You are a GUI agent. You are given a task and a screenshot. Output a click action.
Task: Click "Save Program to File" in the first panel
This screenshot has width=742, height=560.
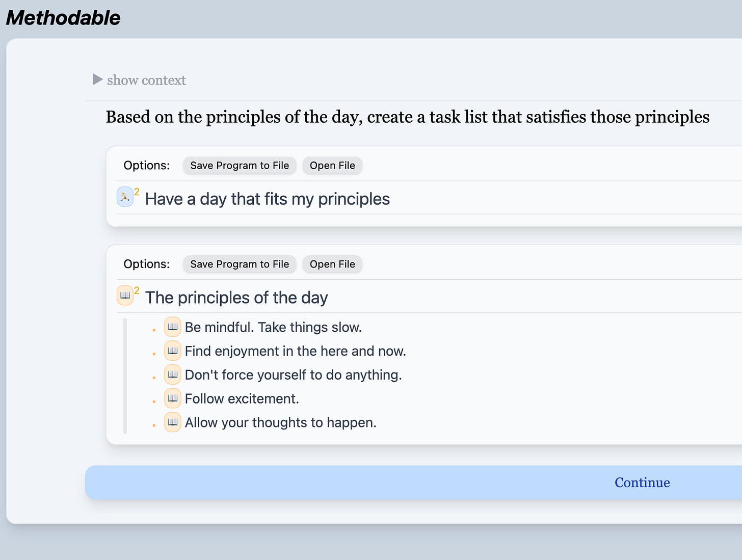click(240, 166)
